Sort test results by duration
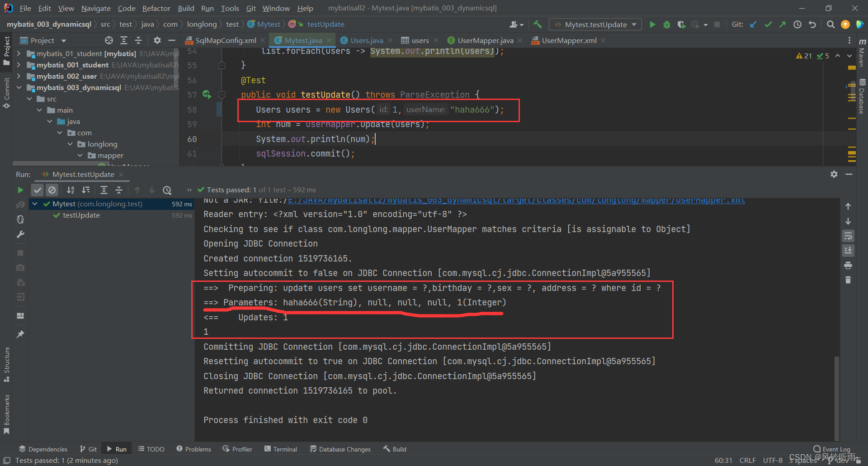868x466 pixels. point(85,190)
